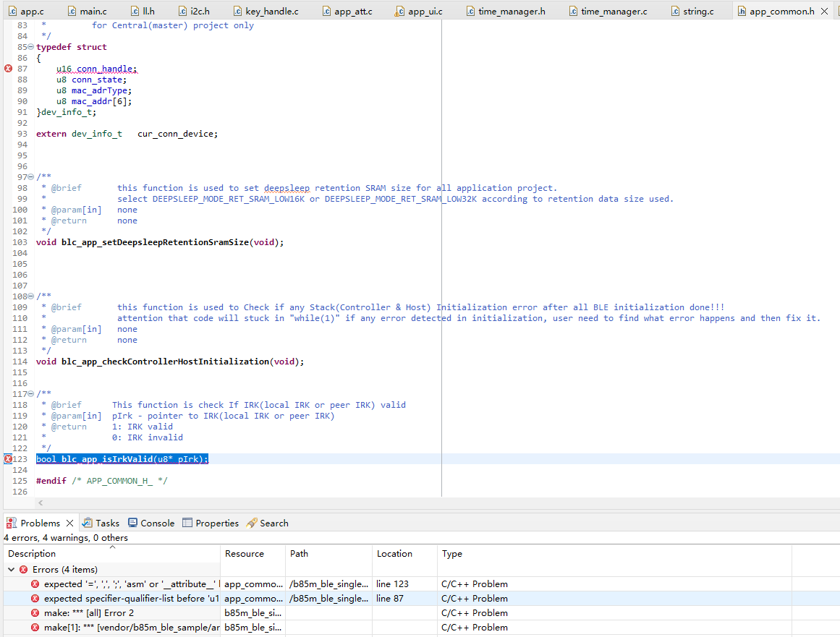Open the time_manager.h tab

(x=506, y=11)
